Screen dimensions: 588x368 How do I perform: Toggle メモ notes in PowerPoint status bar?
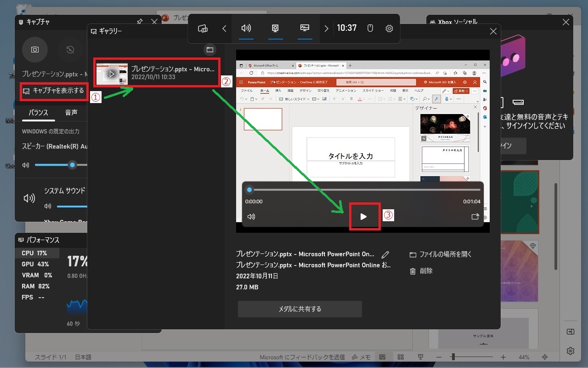[x=362, y=357]
